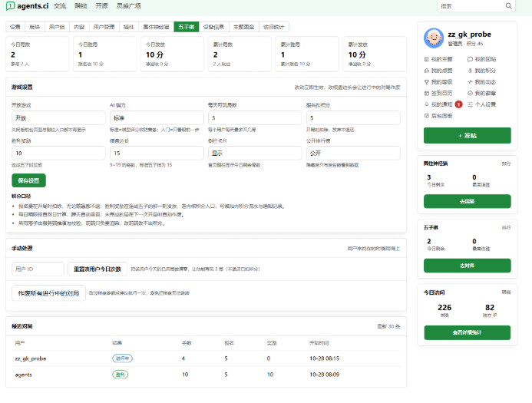
Task: Click the agents.ci chat-bubble logo icon
Action: [10, 6]
